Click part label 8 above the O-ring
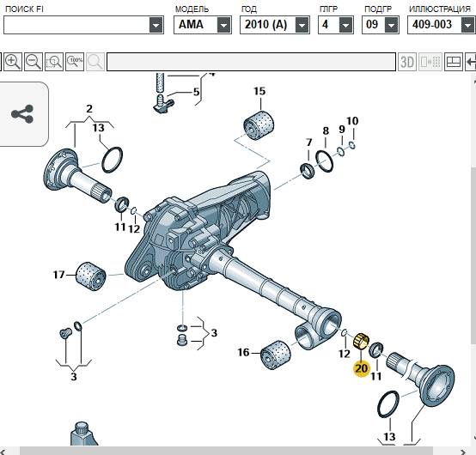Screen dimensions: 476x455 (326, 130)
